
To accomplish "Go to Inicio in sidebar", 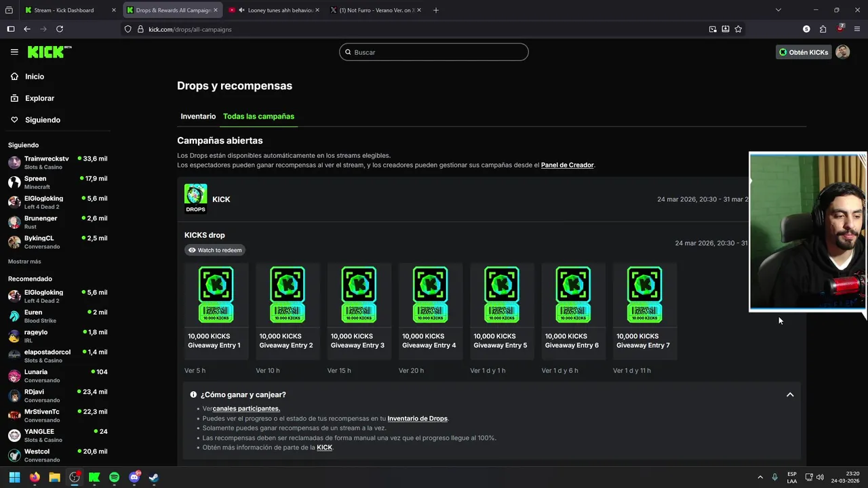I will point(35,77).
